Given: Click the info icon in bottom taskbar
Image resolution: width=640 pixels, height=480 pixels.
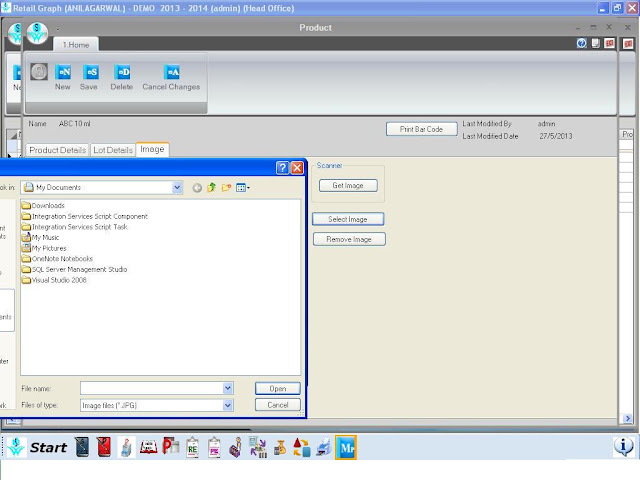Looking at the screenshot, I should [623, 447].
